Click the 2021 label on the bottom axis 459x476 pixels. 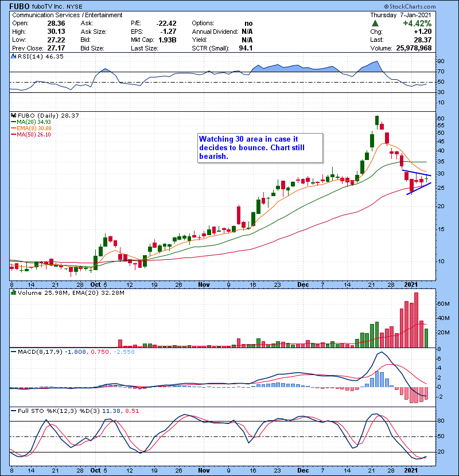pyautogui.click(x=411, y=470)
